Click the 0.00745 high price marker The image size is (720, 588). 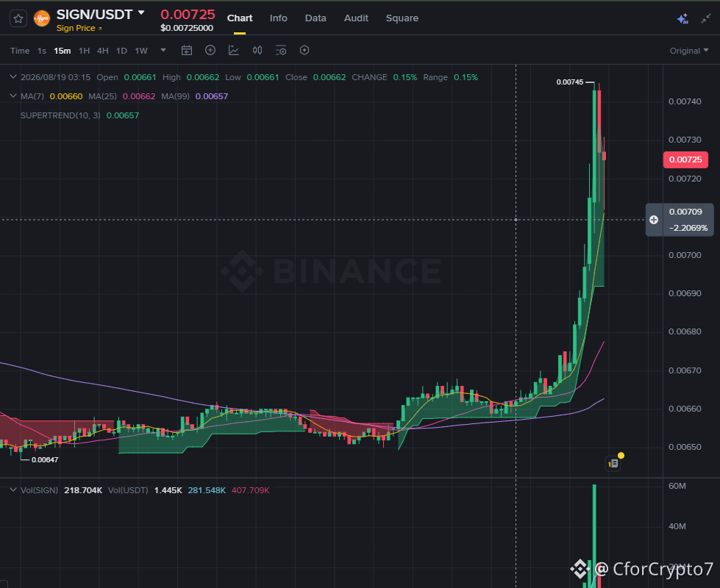coord(570,82)
